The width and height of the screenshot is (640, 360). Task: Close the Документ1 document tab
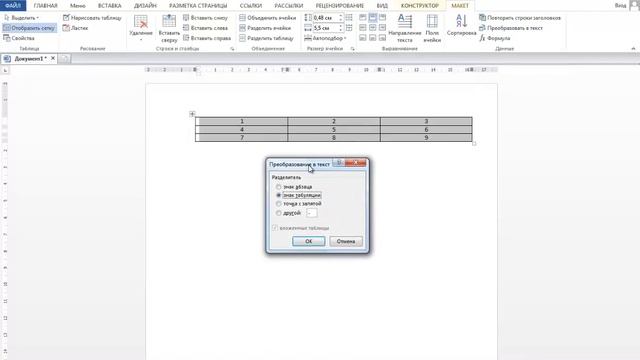53,58
